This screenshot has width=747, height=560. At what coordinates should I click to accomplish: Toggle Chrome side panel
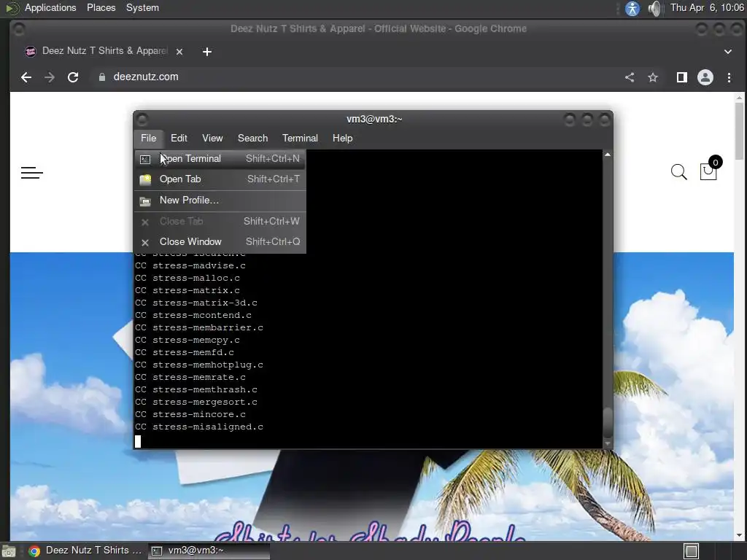coord(682,77)
